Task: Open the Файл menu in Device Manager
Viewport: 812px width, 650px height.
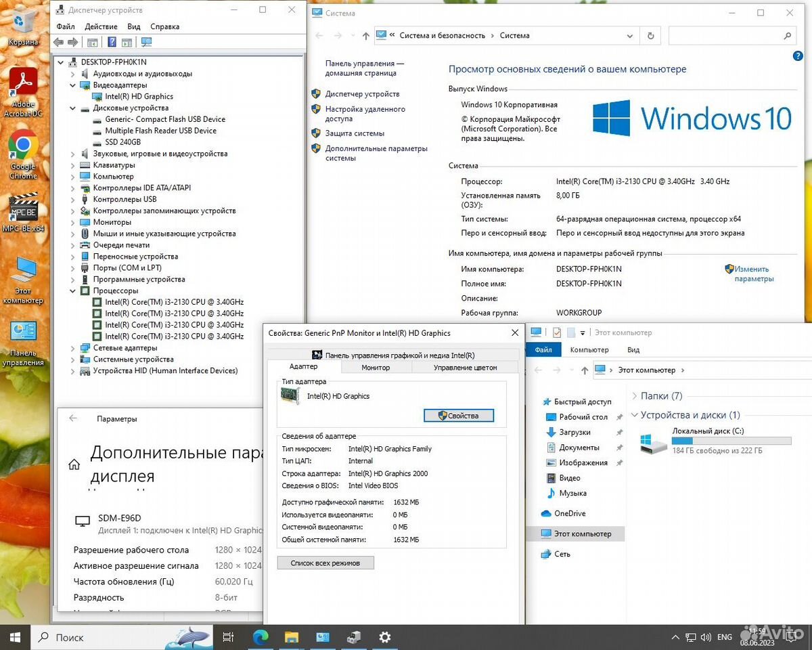Action: tap(66, 26)
